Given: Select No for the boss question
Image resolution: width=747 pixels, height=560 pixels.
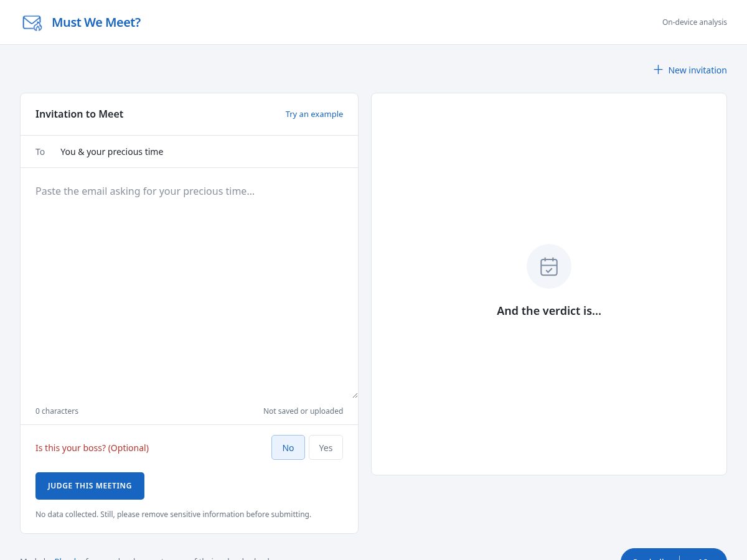Looking at the screenshot, I should (x=288, y=447).
